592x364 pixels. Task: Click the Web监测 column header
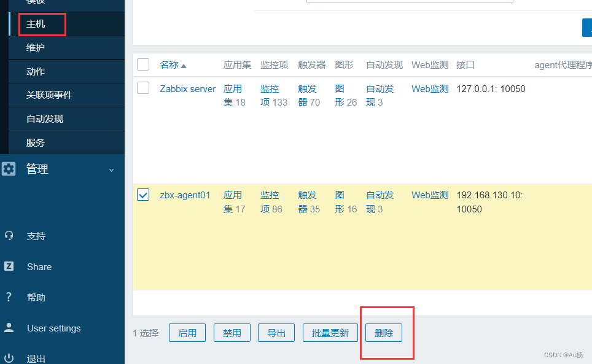(430, 65)
